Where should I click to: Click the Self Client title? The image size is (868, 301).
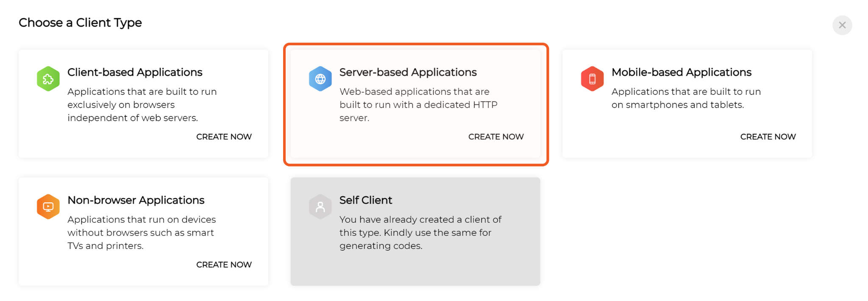pos(365,200)
